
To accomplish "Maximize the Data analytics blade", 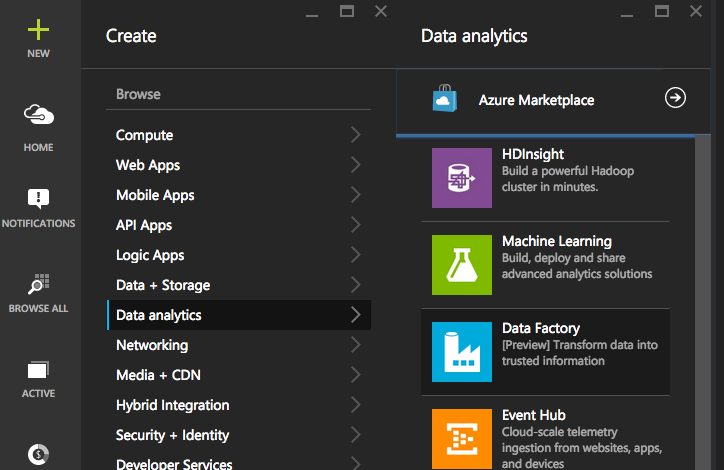I will click(x=662, y=11).
